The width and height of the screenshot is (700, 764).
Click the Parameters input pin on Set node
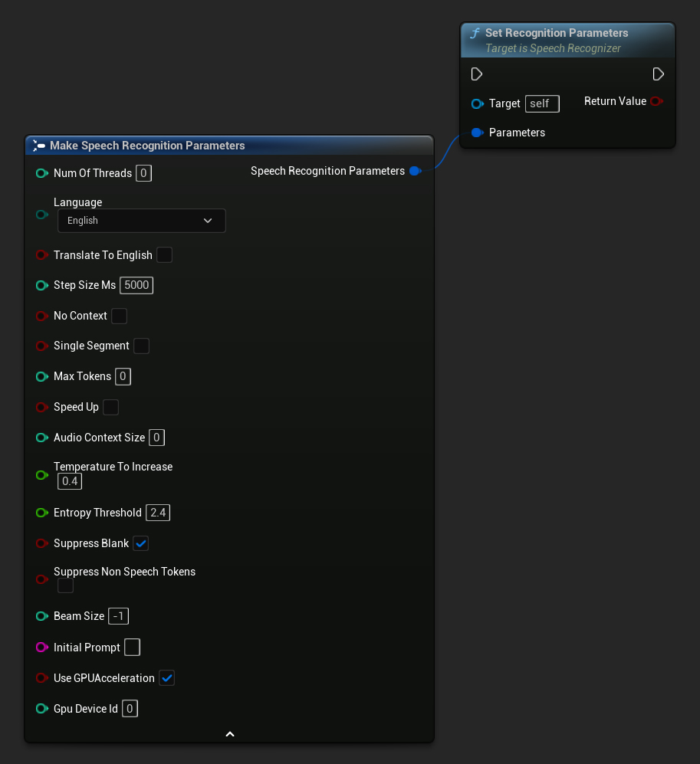point(476,133)
